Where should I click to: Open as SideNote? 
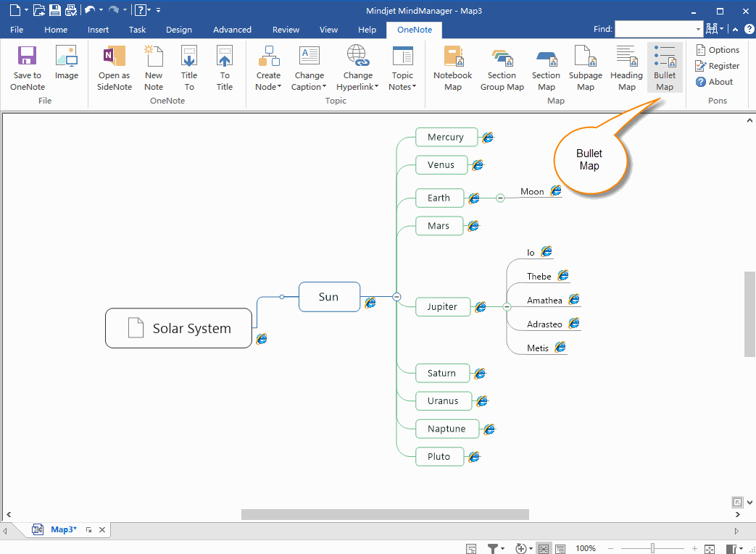coord(115,68)
